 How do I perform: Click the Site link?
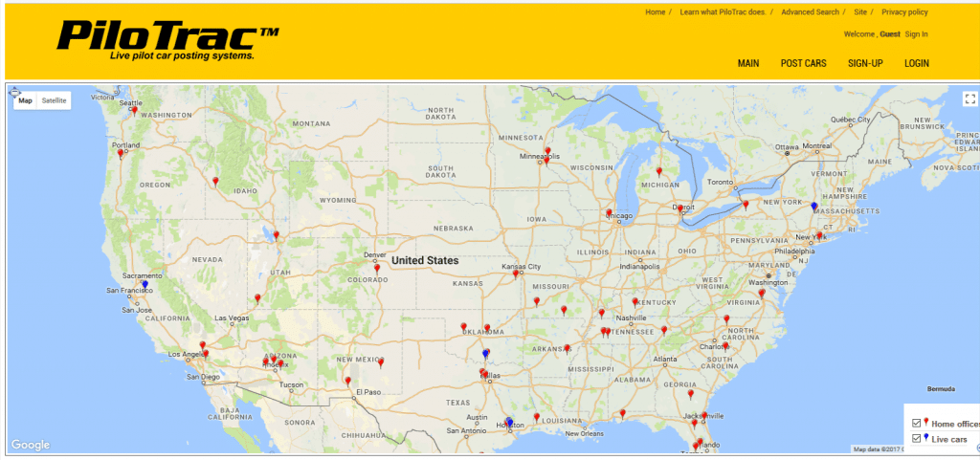pos(860,11)
